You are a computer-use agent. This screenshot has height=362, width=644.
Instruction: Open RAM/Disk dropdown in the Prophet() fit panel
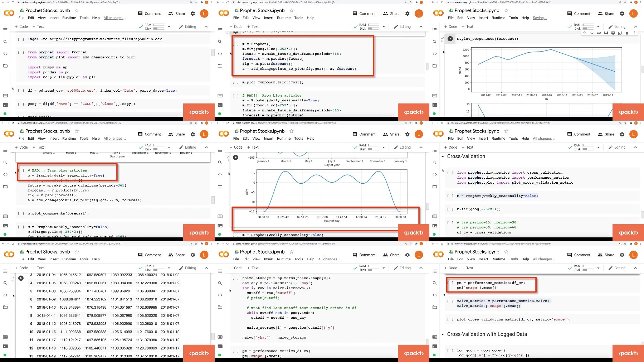(x=384, y=26)
